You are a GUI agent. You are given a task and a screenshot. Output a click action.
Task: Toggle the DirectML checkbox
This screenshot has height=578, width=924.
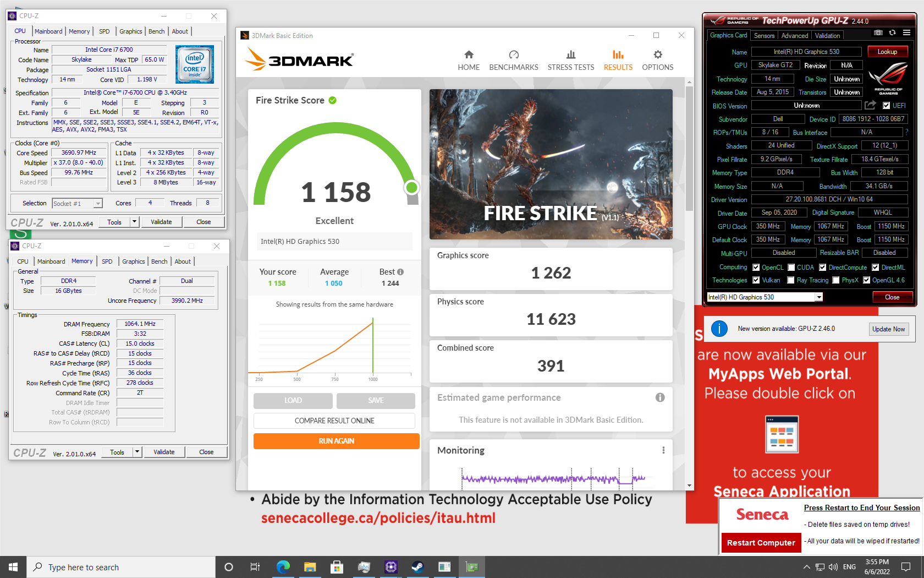(x=875, y=268)
